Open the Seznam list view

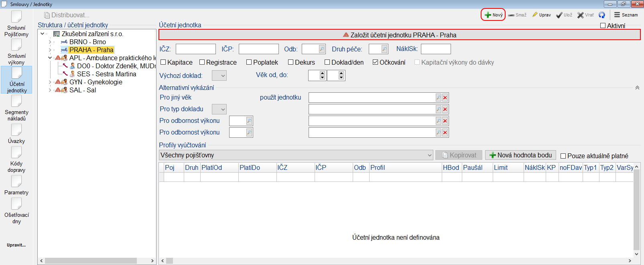pyautogui.click(x=626, y=15)
